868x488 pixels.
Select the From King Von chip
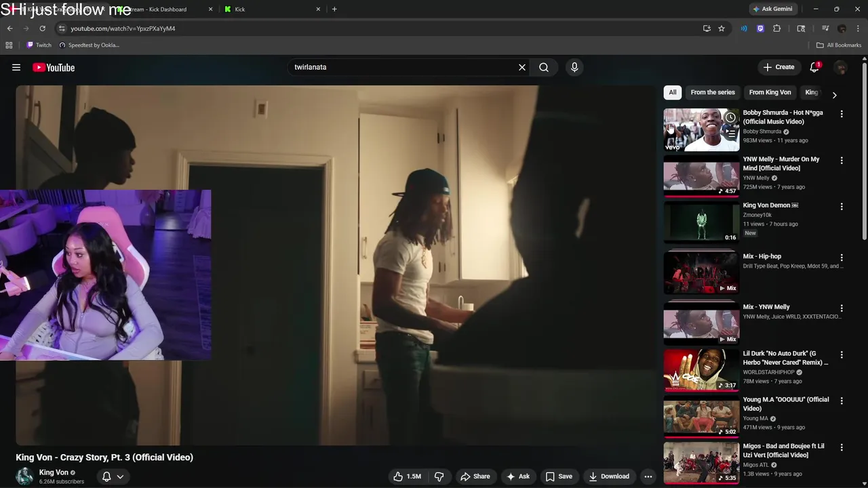tap(770, 92)
